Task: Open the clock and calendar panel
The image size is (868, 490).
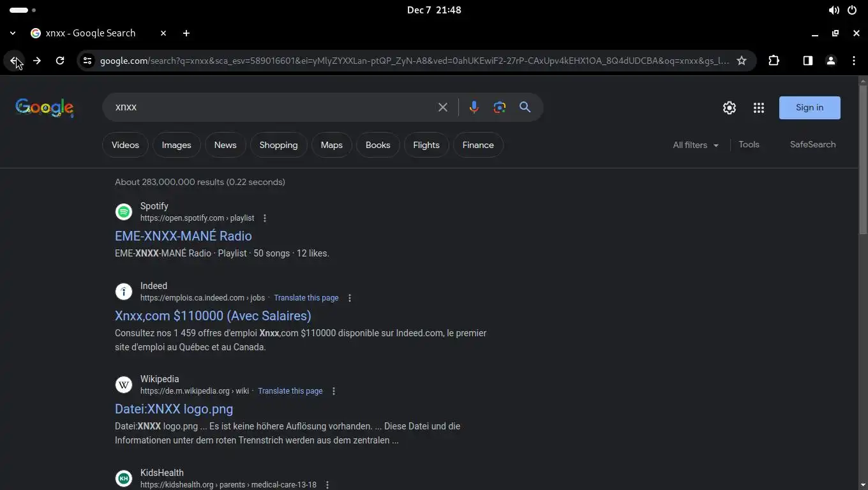Action: tap(434, 10)
